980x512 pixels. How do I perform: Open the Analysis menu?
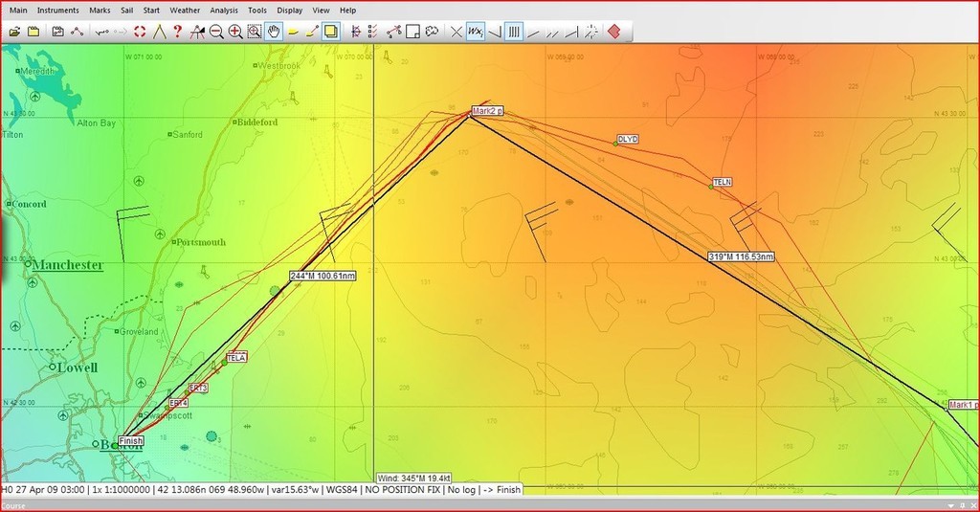tap(224, 10)
